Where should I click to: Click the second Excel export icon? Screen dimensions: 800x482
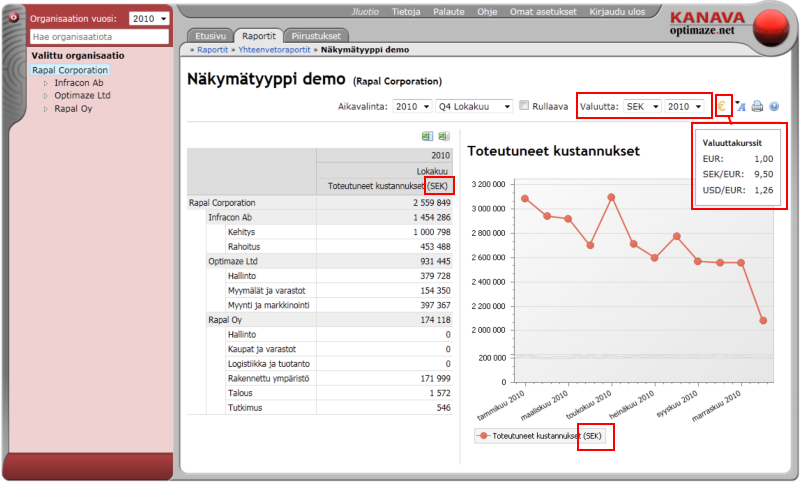point(443,137)
